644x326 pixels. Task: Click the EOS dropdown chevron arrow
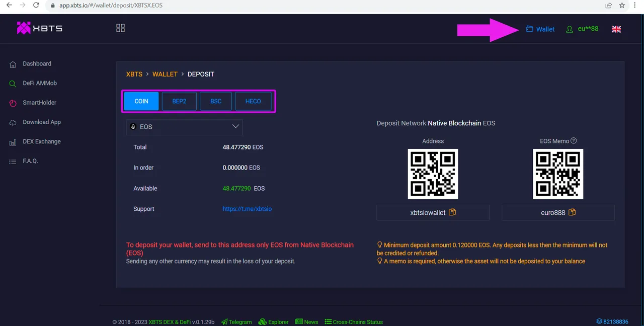235,126
